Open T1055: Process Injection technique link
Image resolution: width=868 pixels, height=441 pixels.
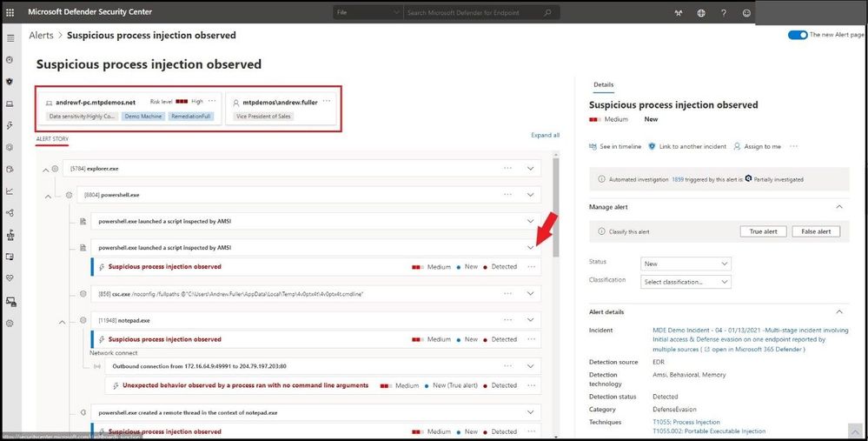[x=686, y=422]
